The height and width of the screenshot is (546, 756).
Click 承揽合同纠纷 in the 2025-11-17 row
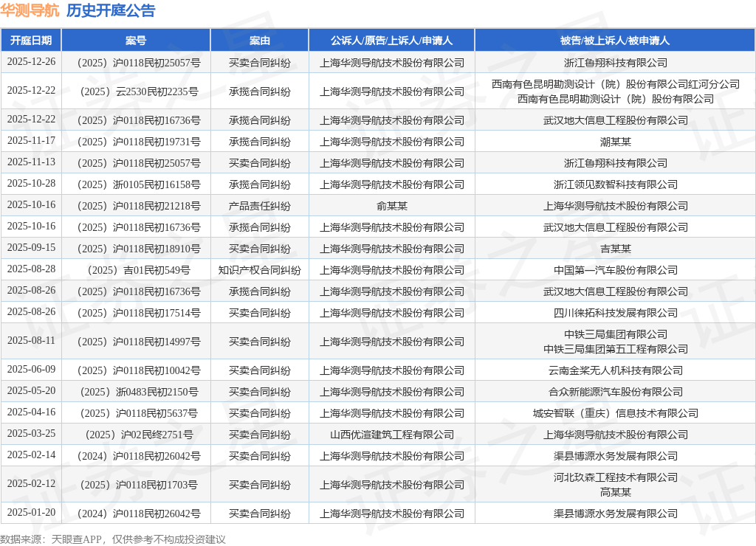coord(259,142)
